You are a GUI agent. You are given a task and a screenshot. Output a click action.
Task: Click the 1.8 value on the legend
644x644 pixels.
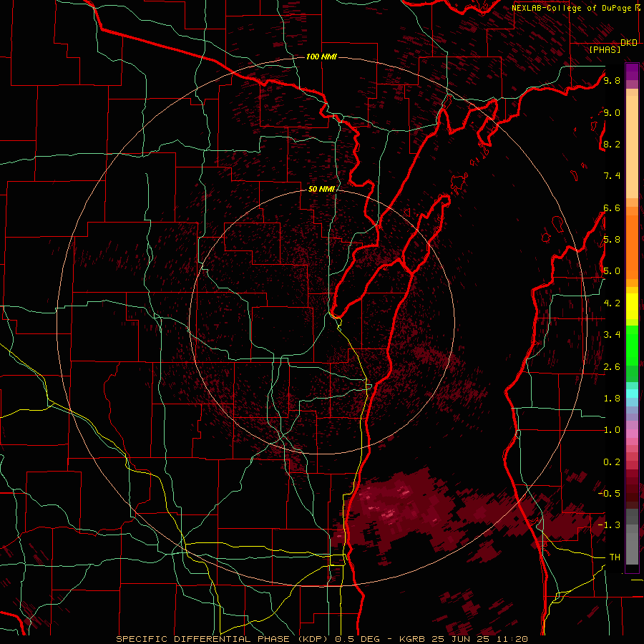coord(612,399)
